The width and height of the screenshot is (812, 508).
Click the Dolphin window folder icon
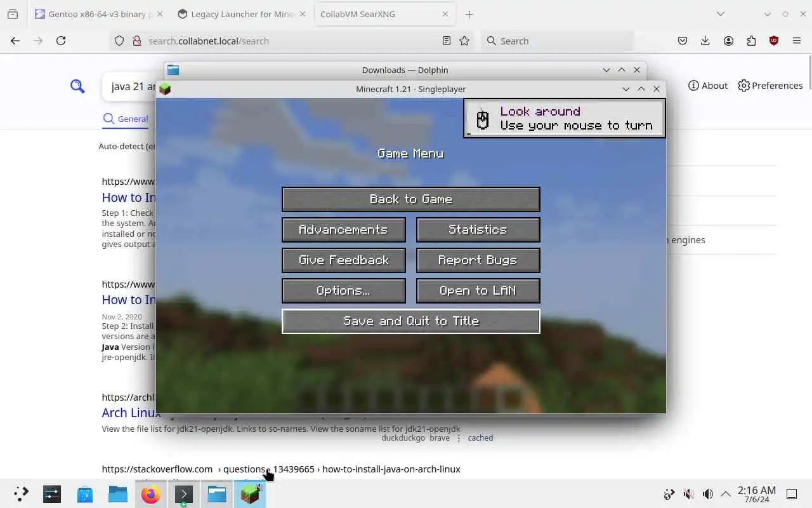[x=173, y=70]
